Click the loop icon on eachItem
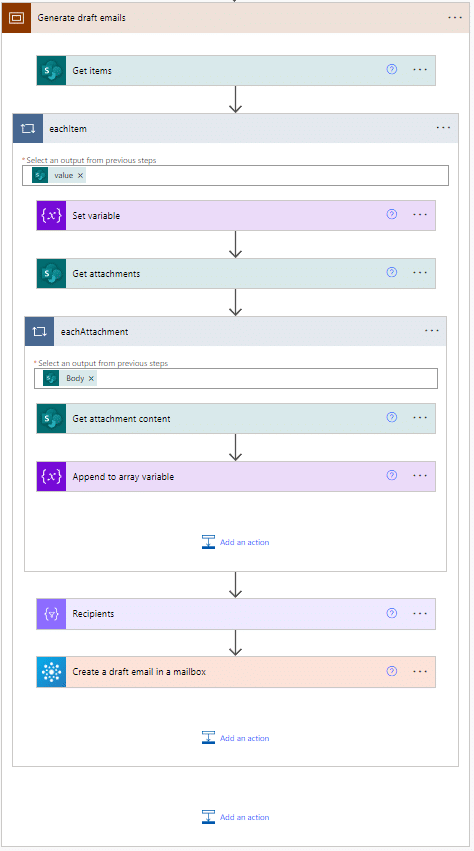The width and height of the screenshot is (474, 851). [x=28, y=129]
